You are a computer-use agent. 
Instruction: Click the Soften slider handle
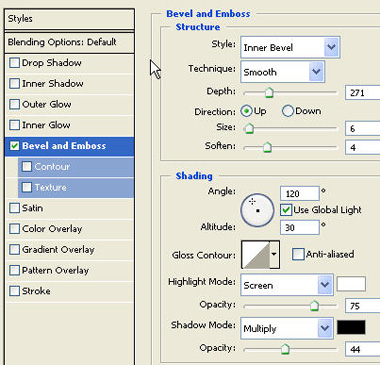[x=267, y=147]
